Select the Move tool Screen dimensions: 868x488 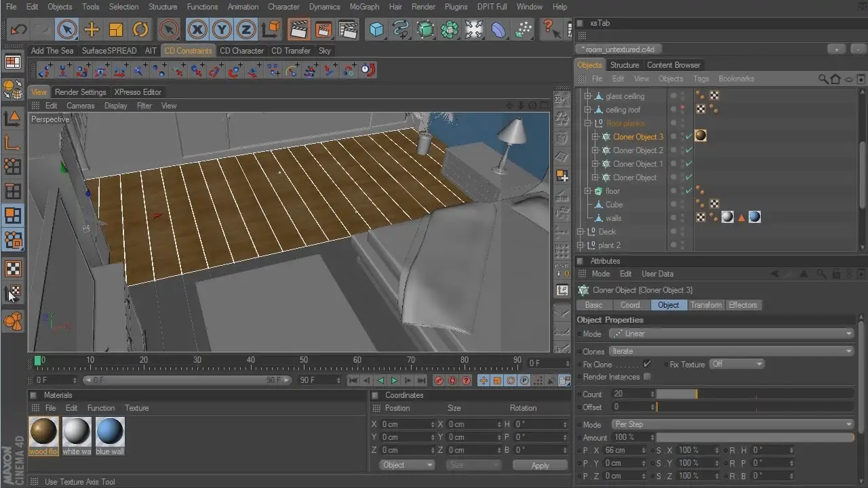(x=92, y=29)
